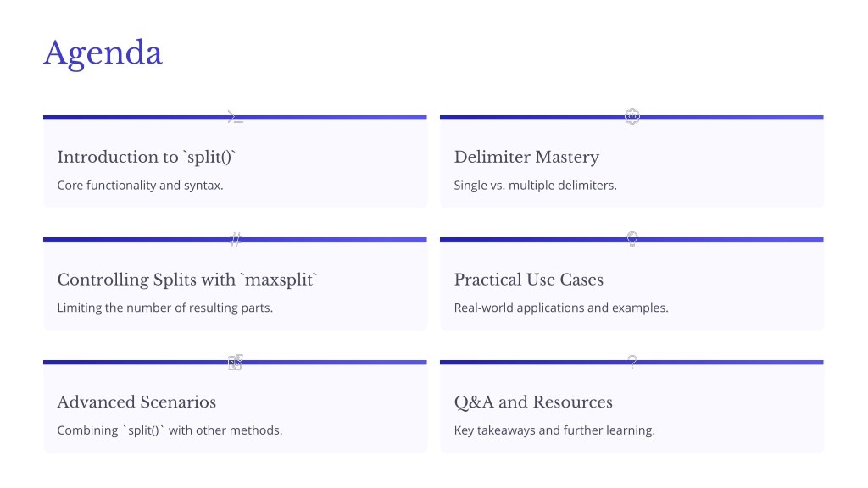Select the 'Q&A and Resources' heading
The width and height of the screenshot is (868, 488).
(x=533, y=402)
